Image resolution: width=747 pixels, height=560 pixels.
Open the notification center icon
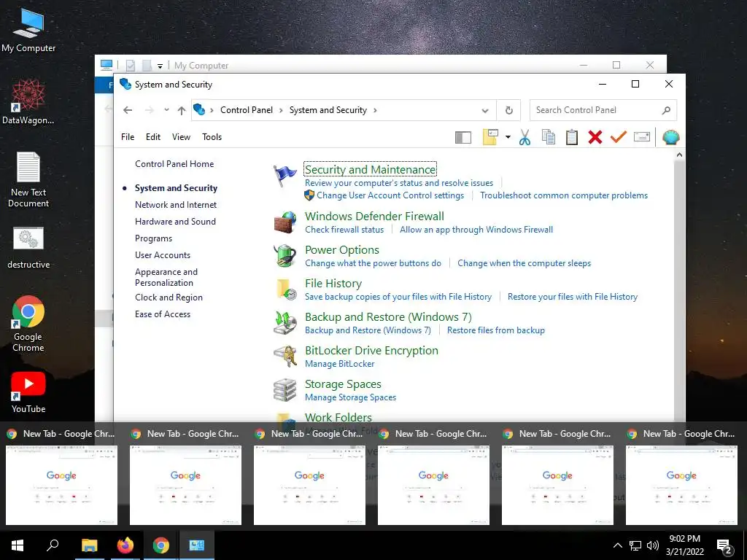pyautogui.click(x=724, y=545)
